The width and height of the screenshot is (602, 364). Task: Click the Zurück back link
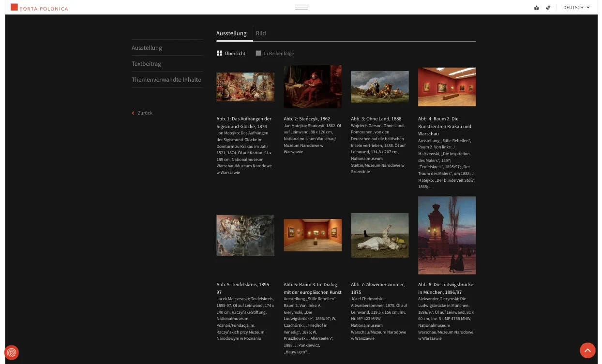(x=142, y=113)
